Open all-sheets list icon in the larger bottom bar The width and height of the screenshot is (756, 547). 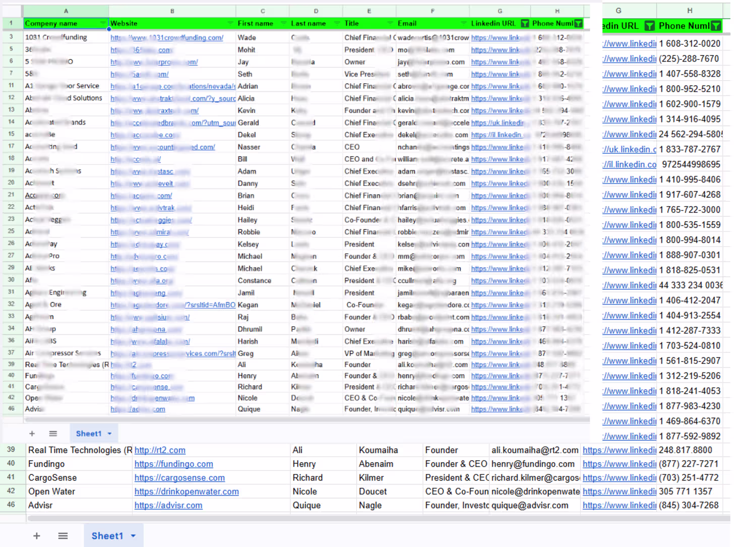(63, 536)
